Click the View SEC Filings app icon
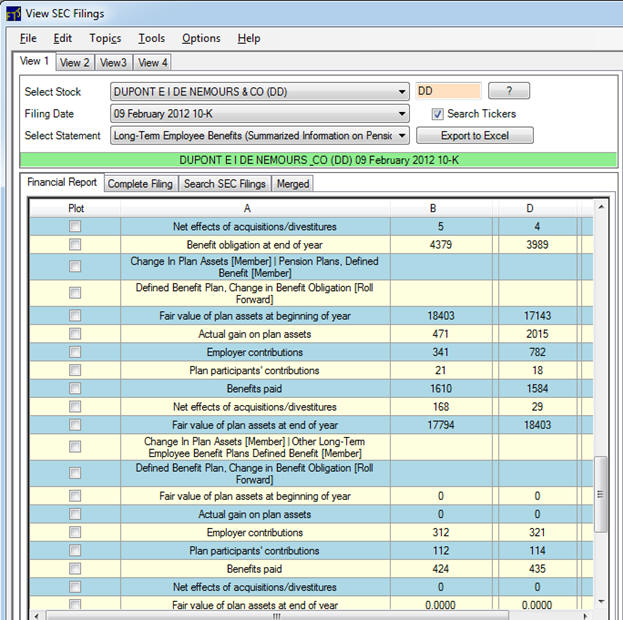Viewport: 623px width, 620px height. click(13, 14)
